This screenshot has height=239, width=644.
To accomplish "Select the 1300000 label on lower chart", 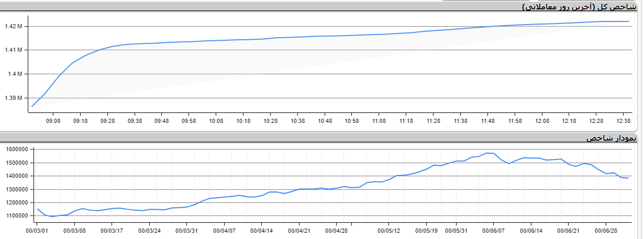I will (15, 189).
